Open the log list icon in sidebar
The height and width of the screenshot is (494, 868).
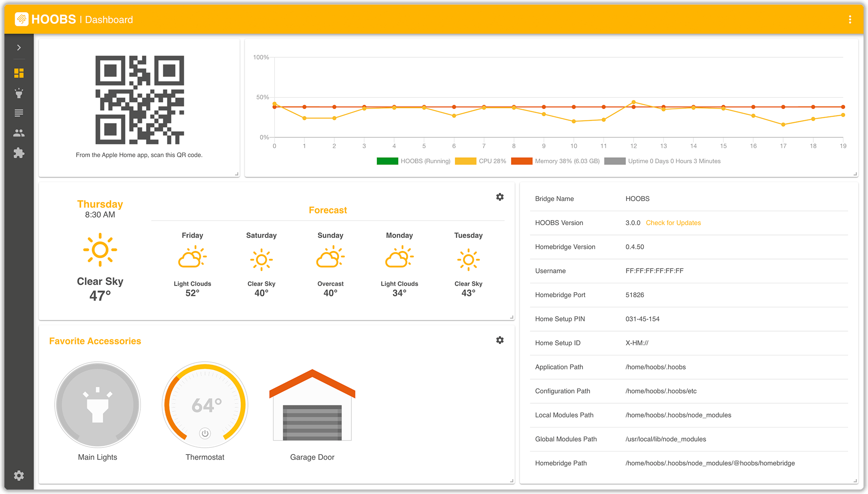point(19,113)
